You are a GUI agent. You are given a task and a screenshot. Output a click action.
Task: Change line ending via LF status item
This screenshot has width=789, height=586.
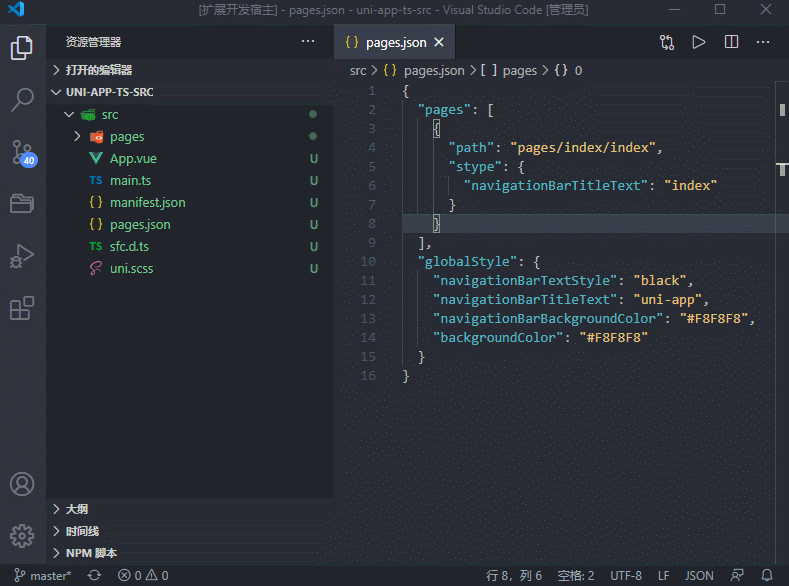[x=663, y=575]
